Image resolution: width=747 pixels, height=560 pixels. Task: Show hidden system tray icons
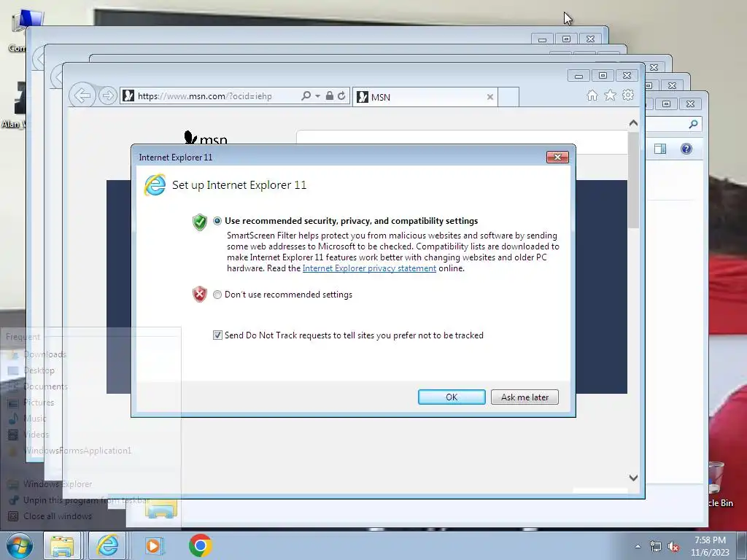(638, 546)
